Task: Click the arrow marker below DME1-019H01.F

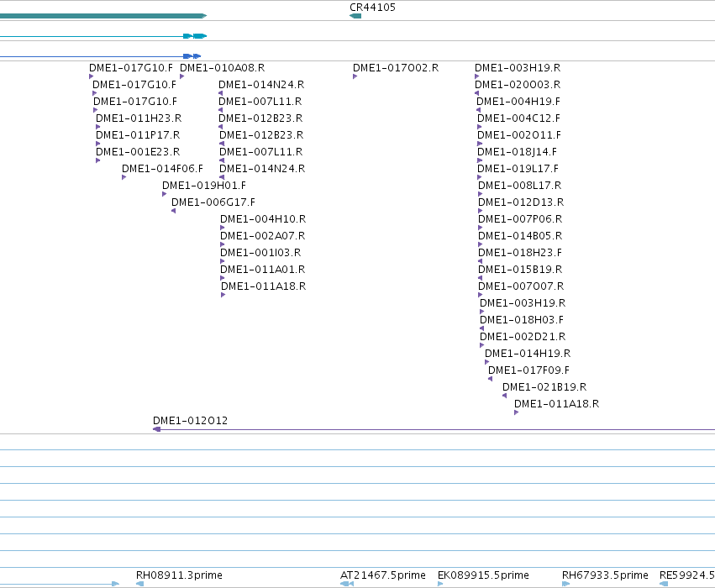Action: [x=165, y=194]
